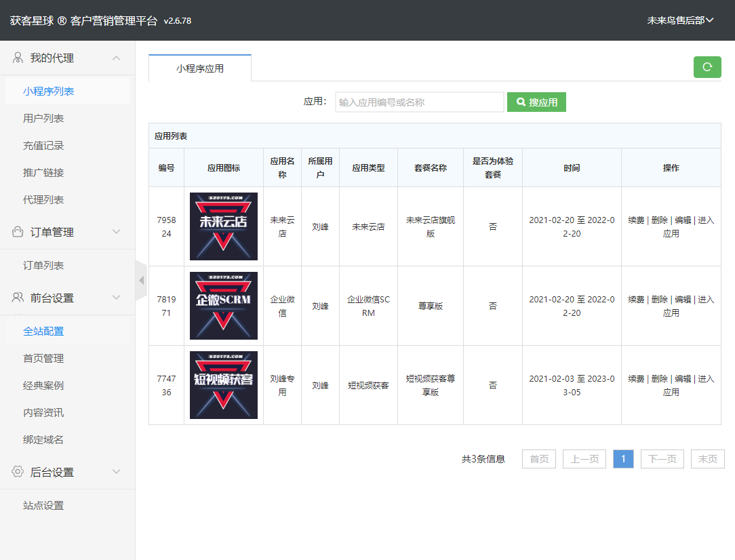Click the 我的代理 person icon in sidebar
This screenshot has width=735, height=560.
pyautogui.click(x=18, y=58)
